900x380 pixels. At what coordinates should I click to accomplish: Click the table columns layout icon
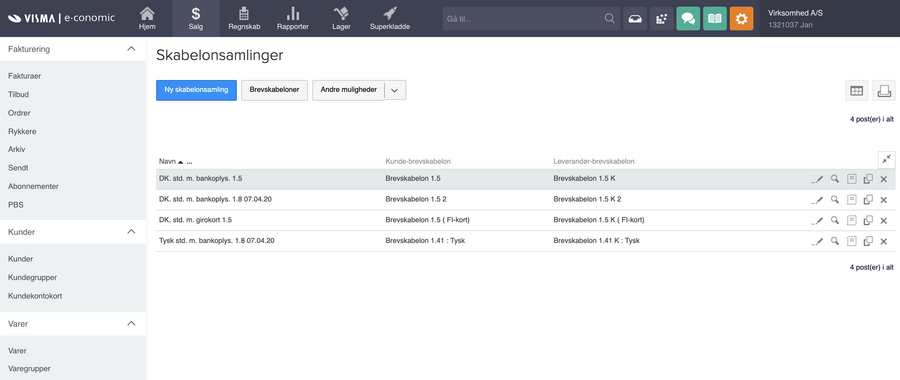(856, 91)
